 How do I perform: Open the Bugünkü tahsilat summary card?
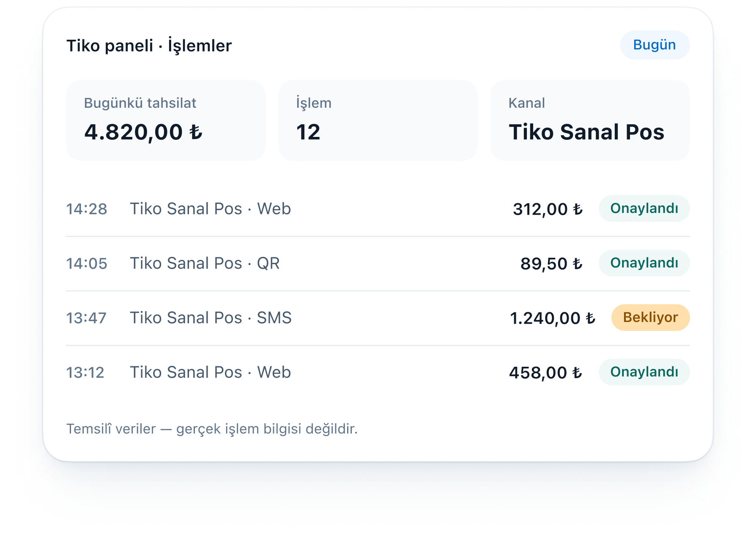pyautogui.click(x=166, y=120)
